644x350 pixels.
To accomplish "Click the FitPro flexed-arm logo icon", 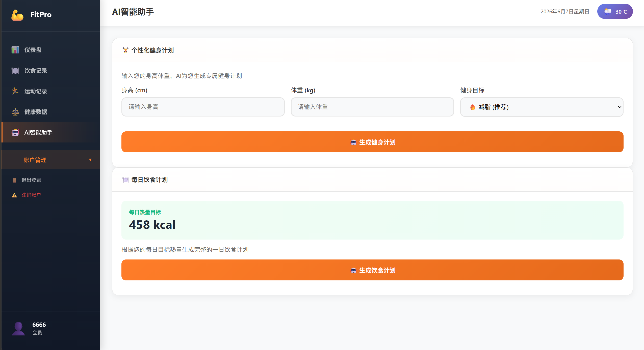I will pos(17,15).
